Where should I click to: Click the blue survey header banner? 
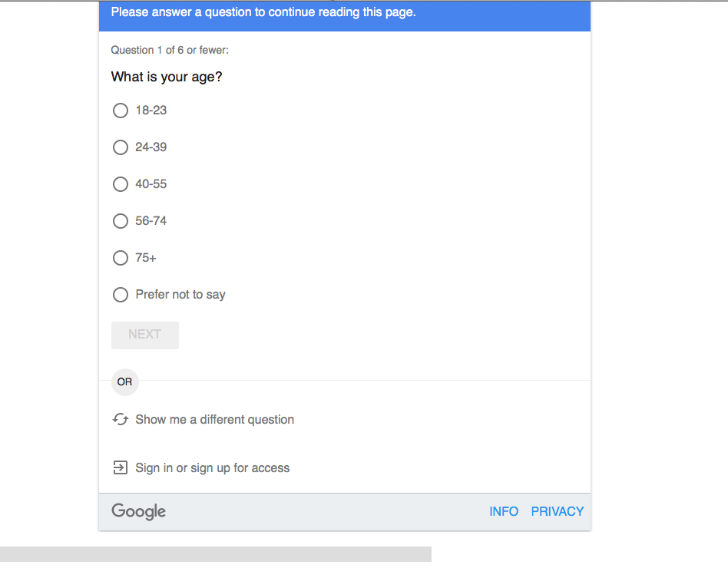point(345,16)
